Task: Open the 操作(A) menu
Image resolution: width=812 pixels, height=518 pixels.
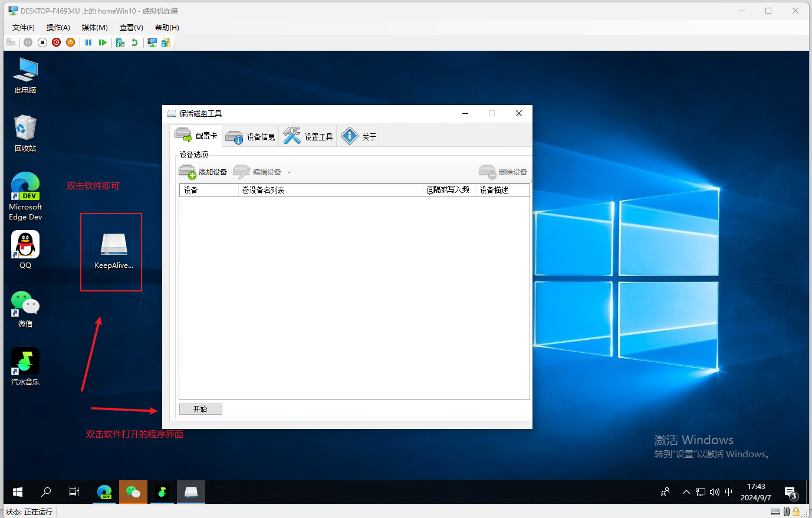Action: 58,28
